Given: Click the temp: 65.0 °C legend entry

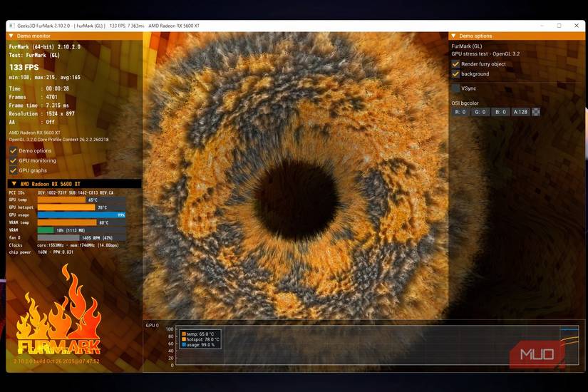Looking at the screenshot, I should pyautogui.click(x=198, y=334).
